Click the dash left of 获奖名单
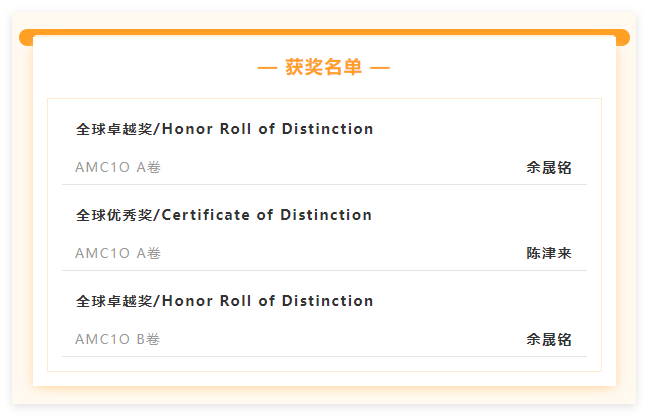Screen dimensions: 648x416 point(267,68)
